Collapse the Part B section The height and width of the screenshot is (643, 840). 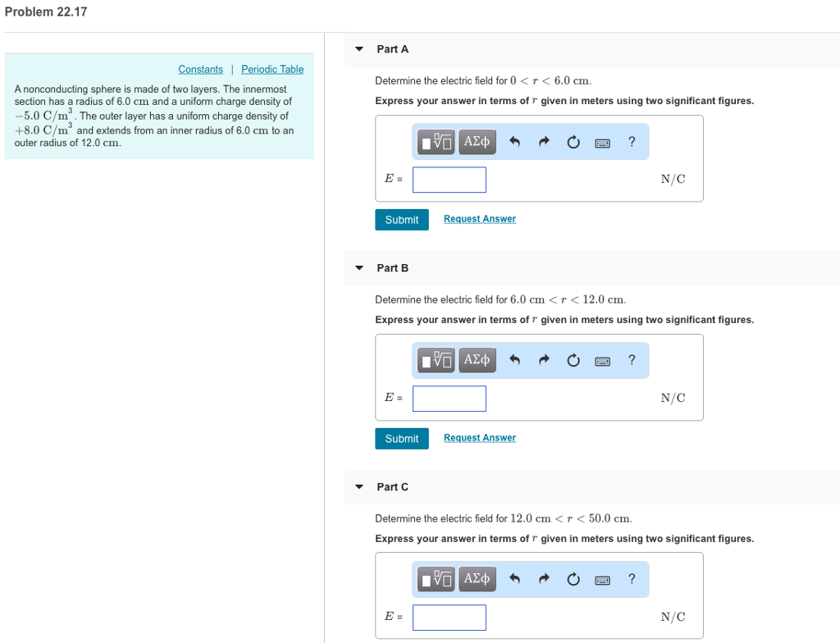tap(359, 268)
